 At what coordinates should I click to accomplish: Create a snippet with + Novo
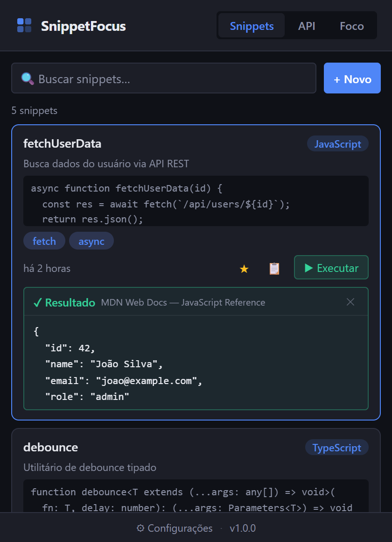coord(352,78)
